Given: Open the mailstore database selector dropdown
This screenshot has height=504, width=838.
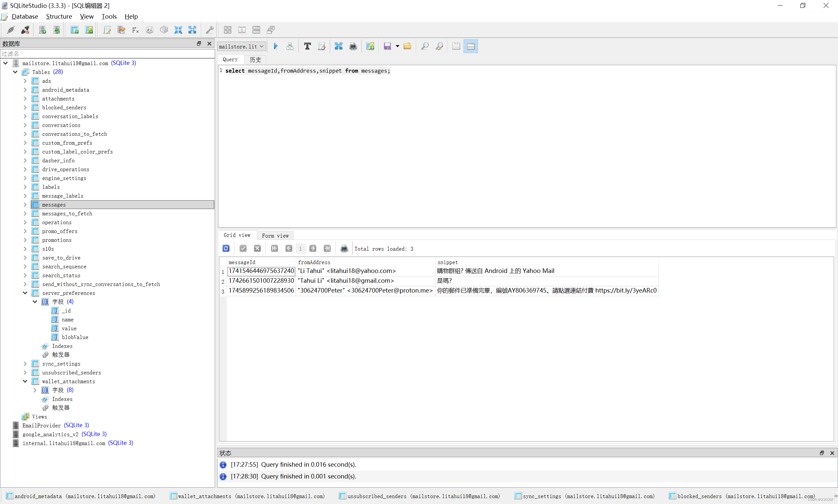Looking at the screenshot, I should [241, 46].
